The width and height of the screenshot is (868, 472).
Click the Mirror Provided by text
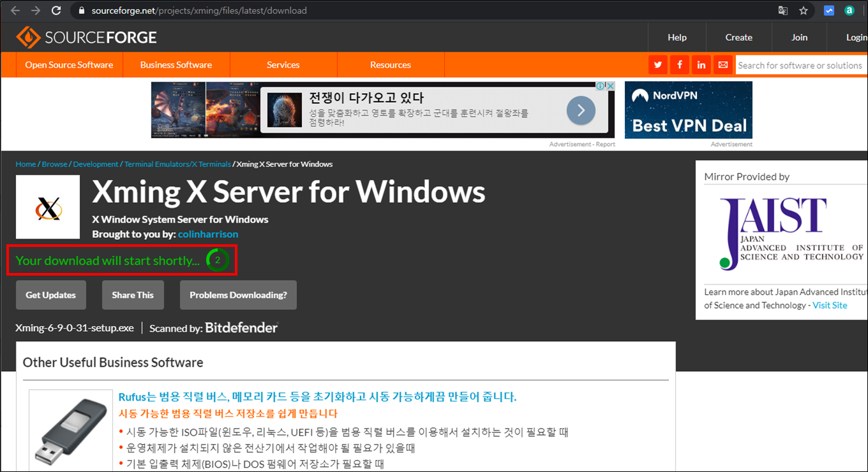click(x=747, y=177)
